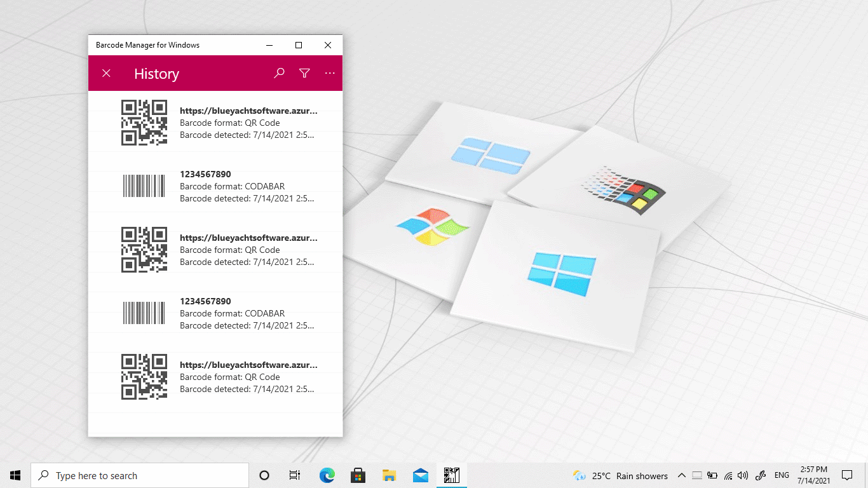Open Cortana circle icon on taskbar

[x=264, y=475]
